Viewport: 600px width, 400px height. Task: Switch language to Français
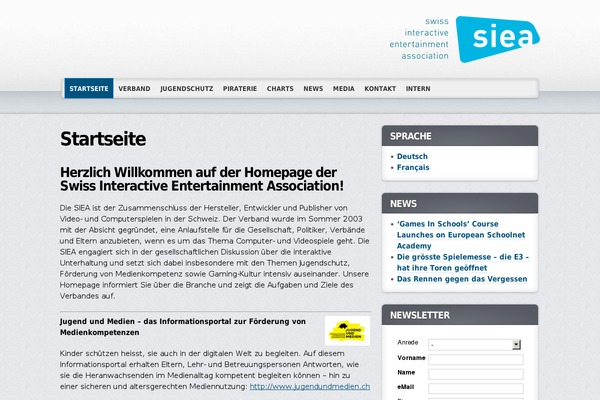pyautogui.click(x=413, y=167)
